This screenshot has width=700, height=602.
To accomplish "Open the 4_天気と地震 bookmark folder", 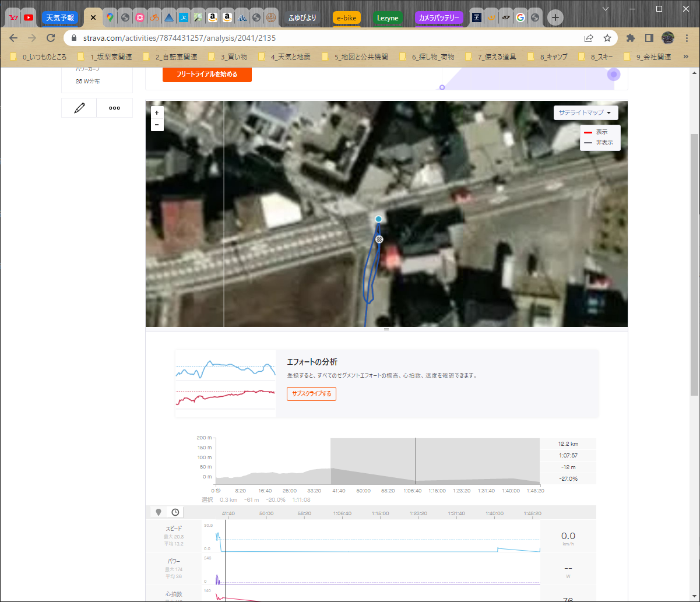I will pos(285,57).
